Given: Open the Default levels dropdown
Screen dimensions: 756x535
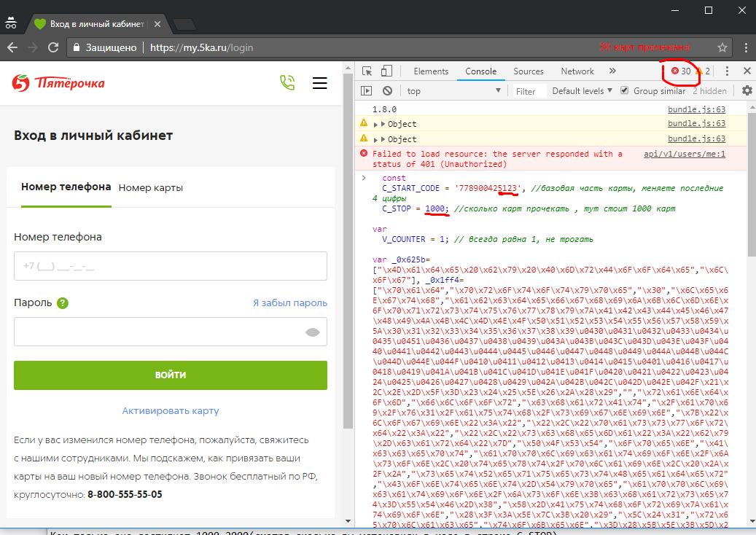Looking at the screenshot, I should [582, 90].
